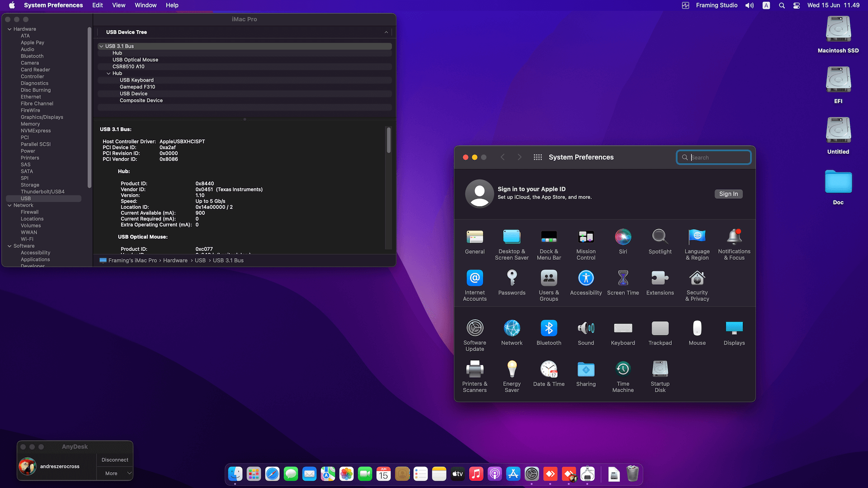Open Energy Saver preferences
The width and height of the screenshot is (868, 488).
(512, 369)
